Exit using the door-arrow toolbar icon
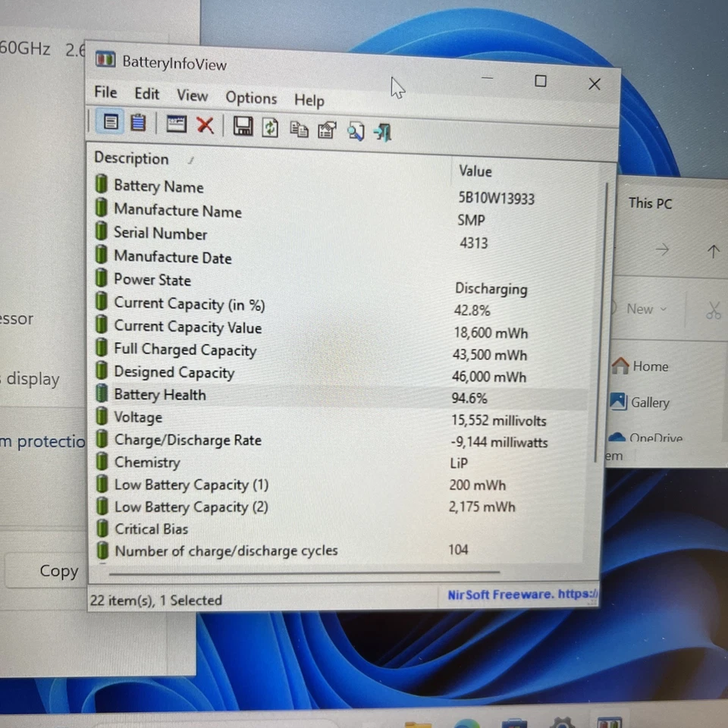 [383, 132]
